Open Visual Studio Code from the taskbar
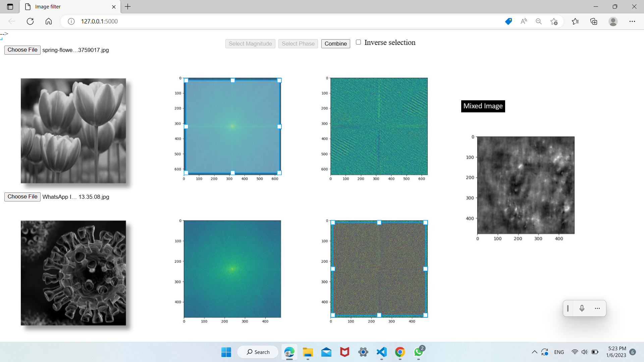This screenshot has height=362, width=644. point(381,352)
